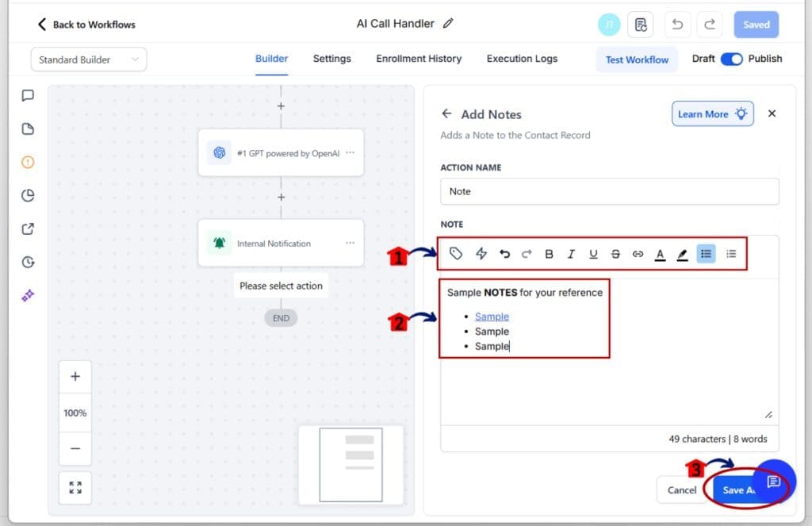Select the numbered list icon

click(x=731, y=254)
